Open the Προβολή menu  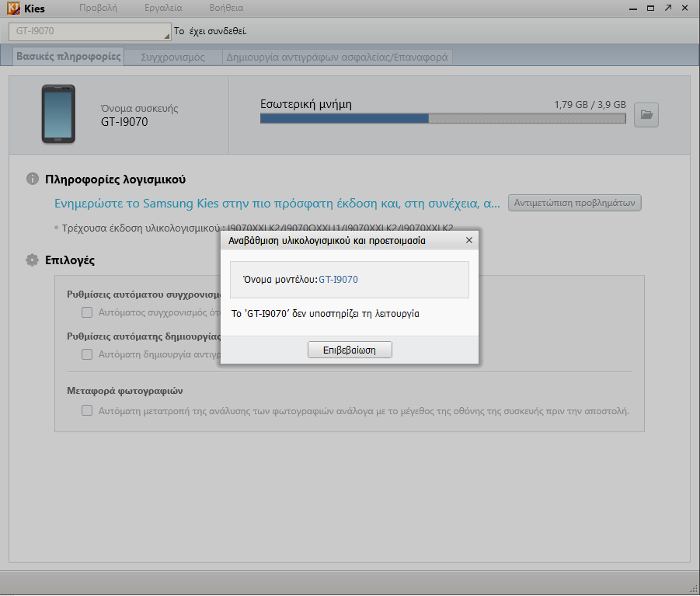click(x=98, y=8)
